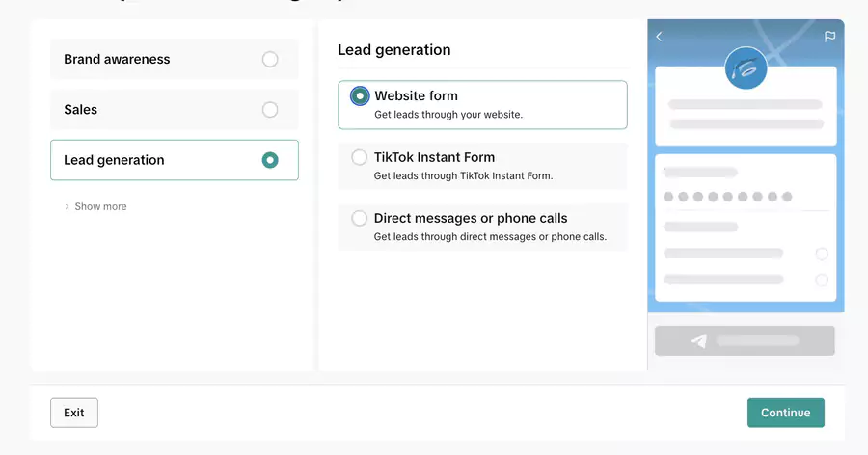Viewport: 868px width, 455px height.
Task: Click the Brand awareness label text
Action: [117, 59]
